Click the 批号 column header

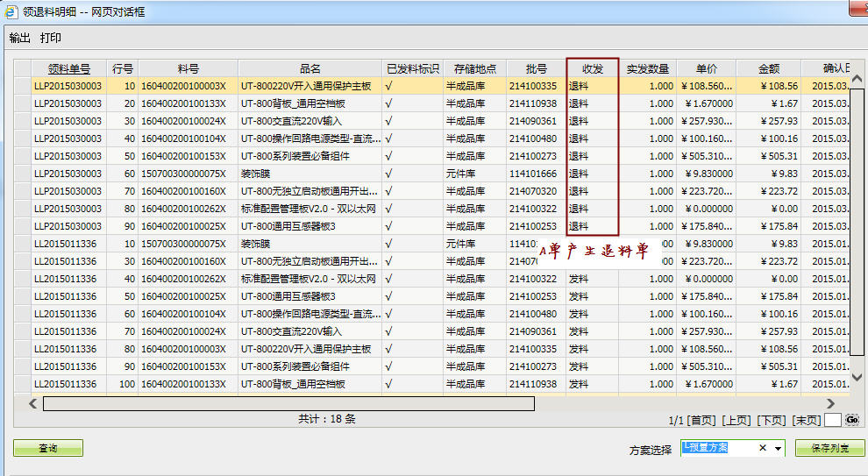(x=537, y=68)
